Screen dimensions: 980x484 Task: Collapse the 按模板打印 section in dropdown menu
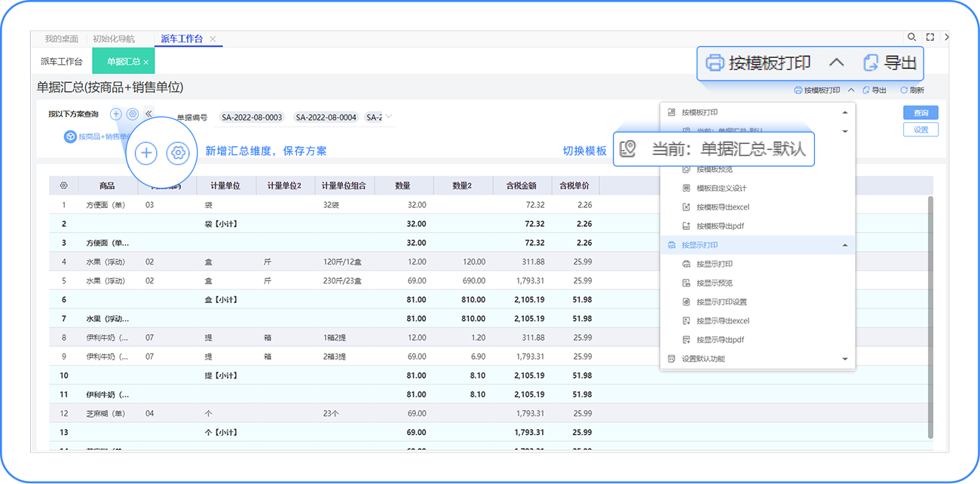point(844,112)
